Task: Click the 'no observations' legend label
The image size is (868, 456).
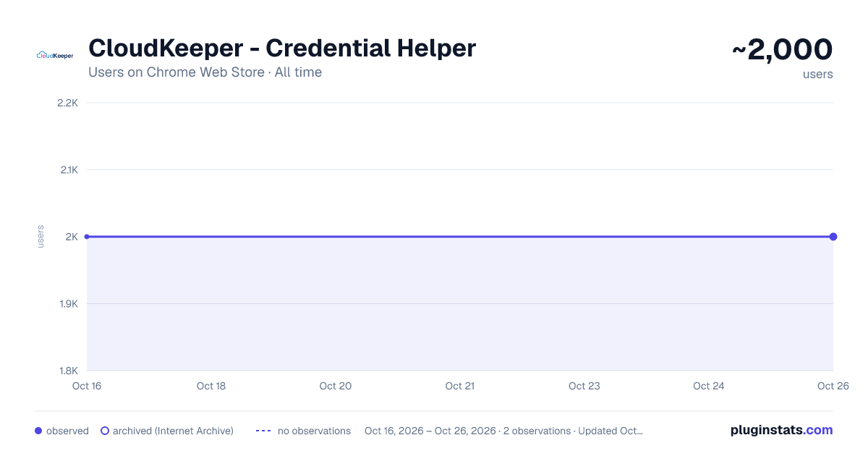Action: [x=314, y=431]
